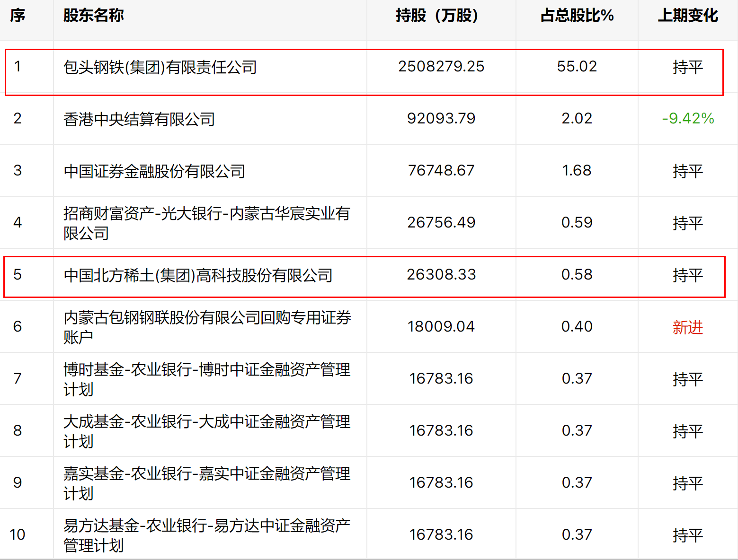The height and width of the screenshot is (560, 738).
Task: Click 16783.16 in the 博时基金 row
Action: pyautogui.click(x=441, y=378)
